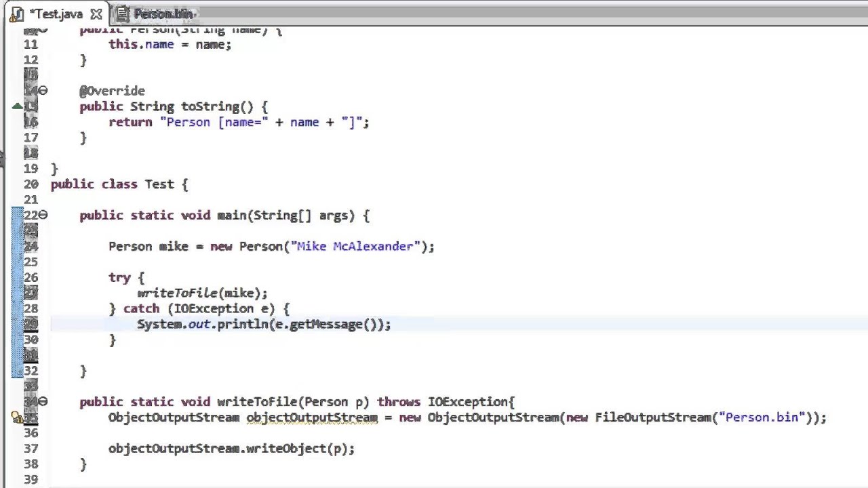Screen dimensions: 868x488
Task: Click the 'public static void main' signature
Action: (224, 216)
